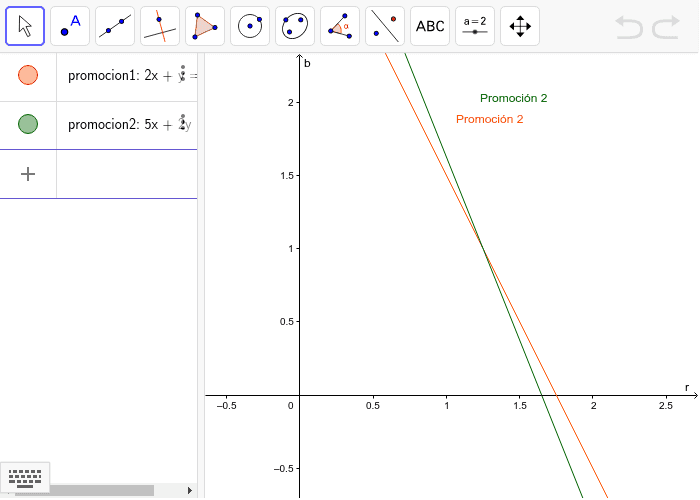Select the Slider a=2 tool
The width and height of the screenshot is (700, 500).
(475, 26)
